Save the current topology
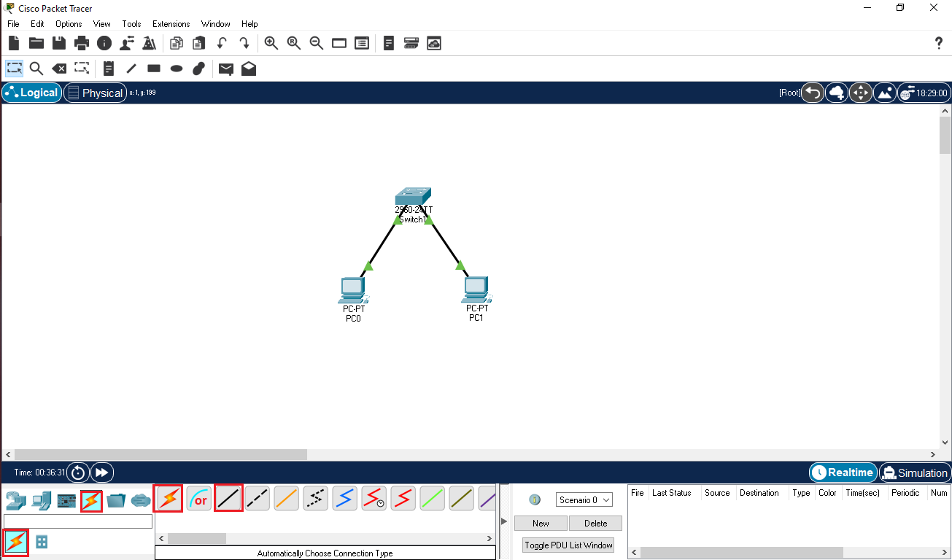 coord(59,43)
